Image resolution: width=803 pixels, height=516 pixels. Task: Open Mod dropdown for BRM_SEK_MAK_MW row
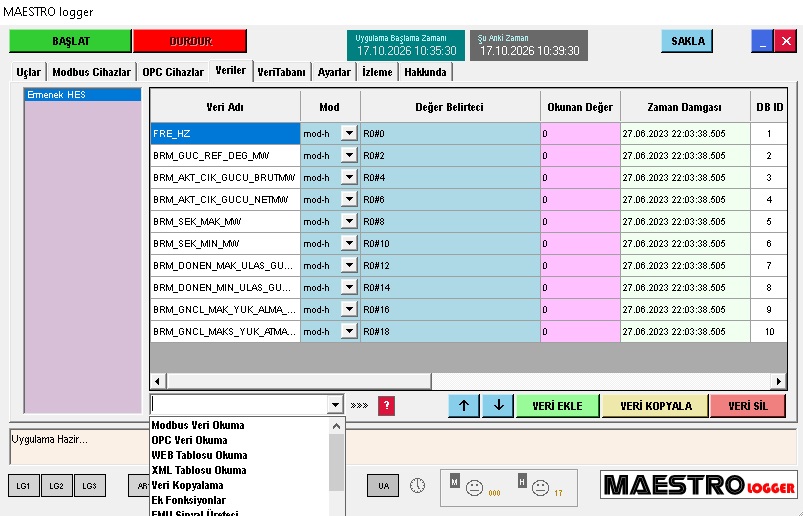coord(349,222)
